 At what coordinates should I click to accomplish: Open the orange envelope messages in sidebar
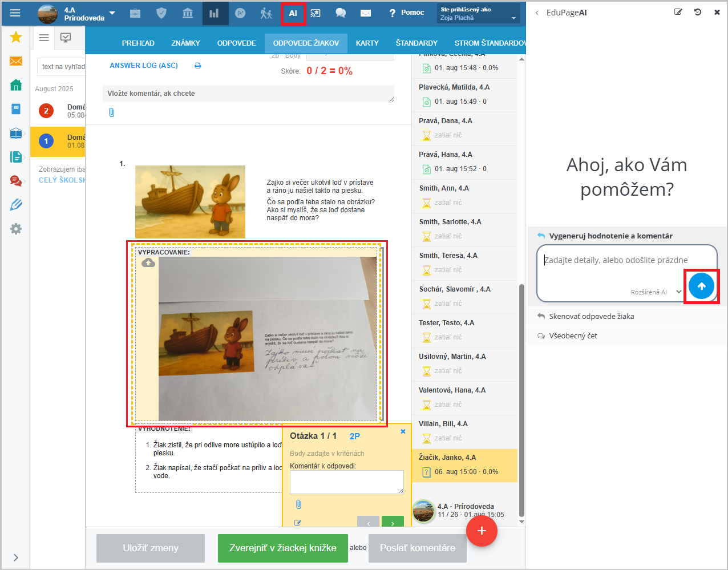(x=16, y=61)
